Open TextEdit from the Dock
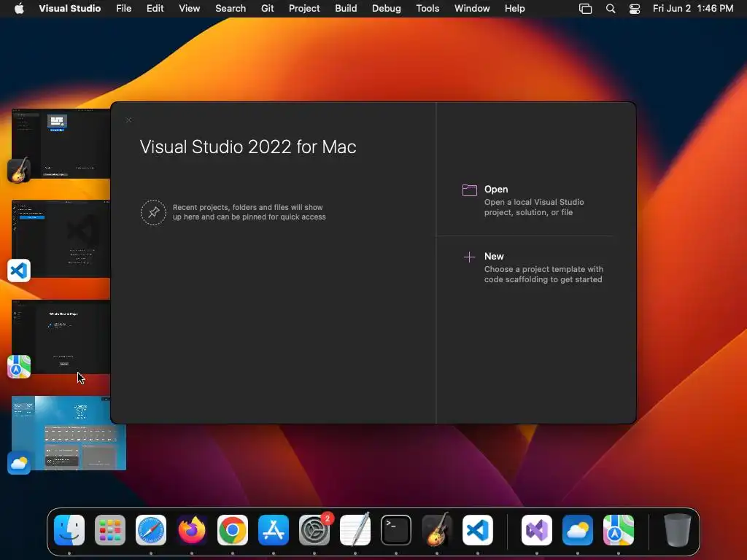The width and height of the screenshot is (747, 560). tap(355, 529)
